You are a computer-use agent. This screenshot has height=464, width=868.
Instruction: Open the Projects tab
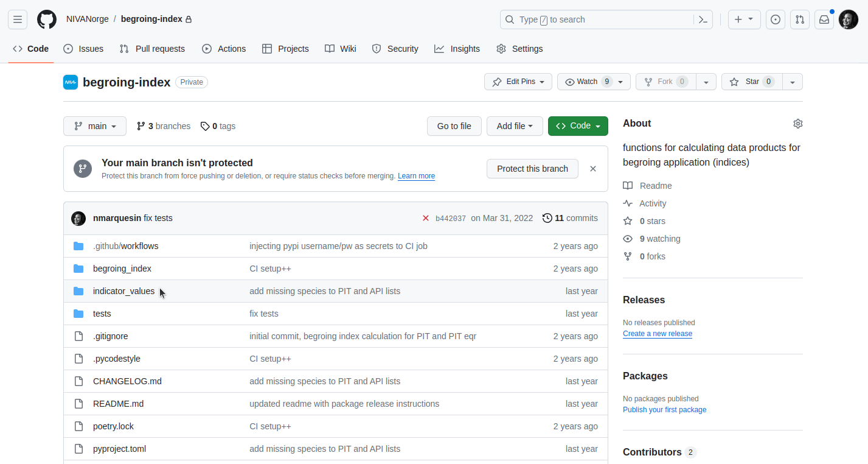point(285,49)
